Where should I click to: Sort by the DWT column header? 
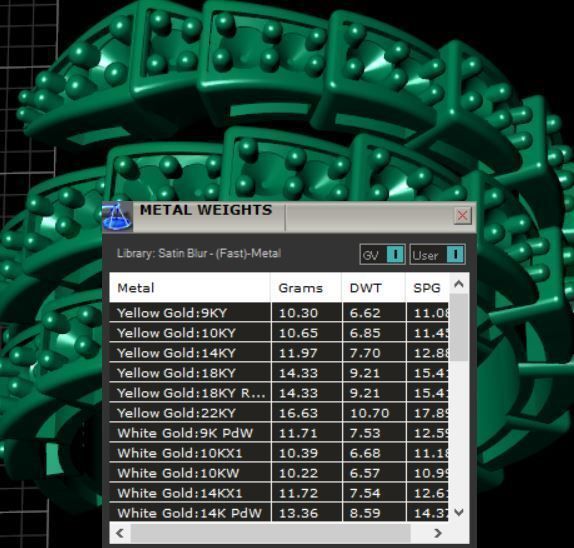click(x=374, y=288)
